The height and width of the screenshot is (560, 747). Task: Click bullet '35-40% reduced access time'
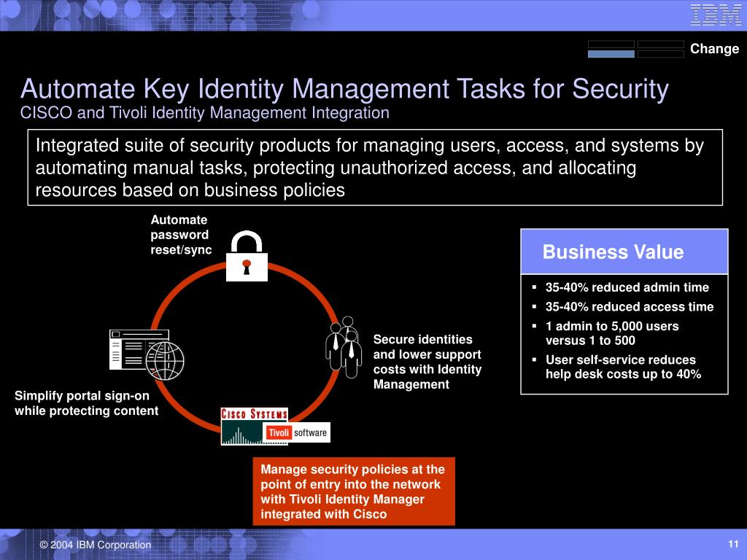(630, 307)
